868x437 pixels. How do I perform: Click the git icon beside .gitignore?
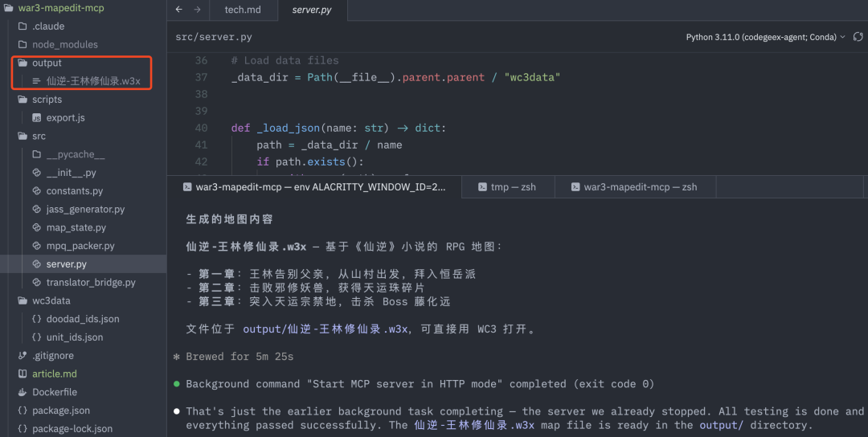coord(23,355)
